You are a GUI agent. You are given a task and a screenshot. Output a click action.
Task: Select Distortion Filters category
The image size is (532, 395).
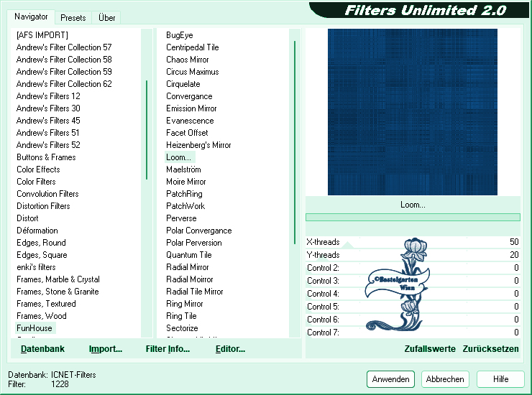[x=43, y=206]
